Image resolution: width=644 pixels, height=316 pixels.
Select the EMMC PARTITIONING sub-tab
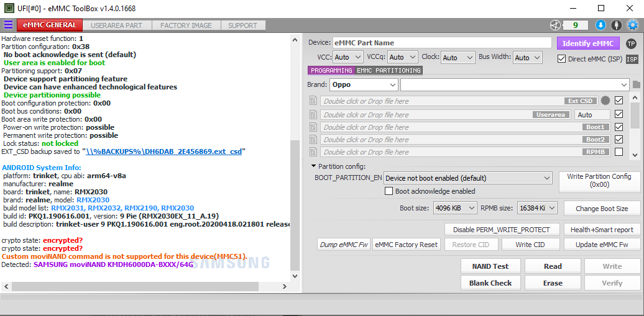tap(389, 71)
